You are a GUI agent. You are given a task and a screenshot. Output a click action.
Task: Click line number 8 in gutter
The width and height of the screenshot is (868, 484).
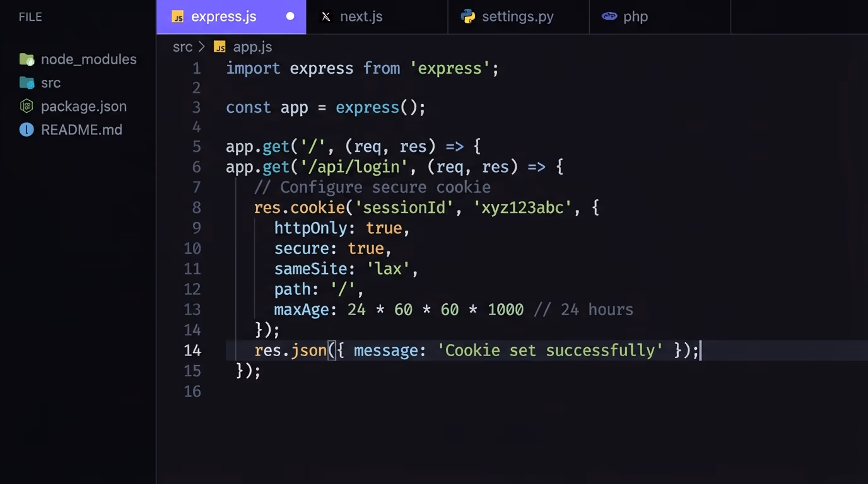197,207
